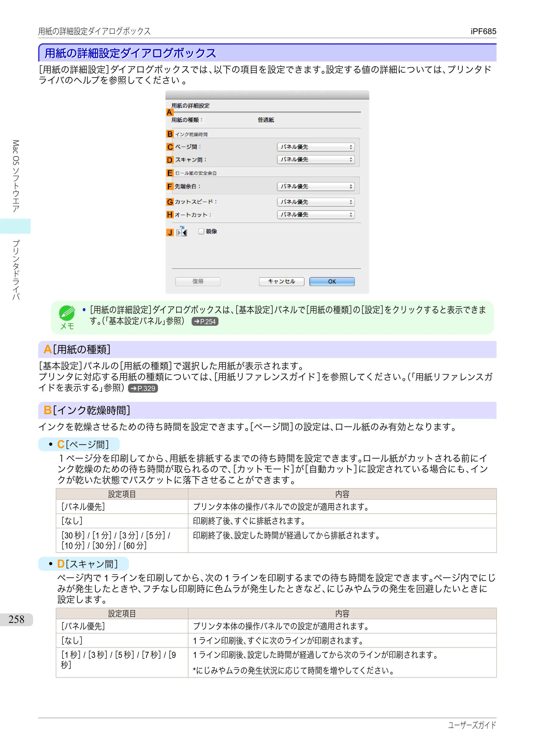Click the green メモ pencil icon
The height and width of the screenshot is (756, 535).
(67, 313)
